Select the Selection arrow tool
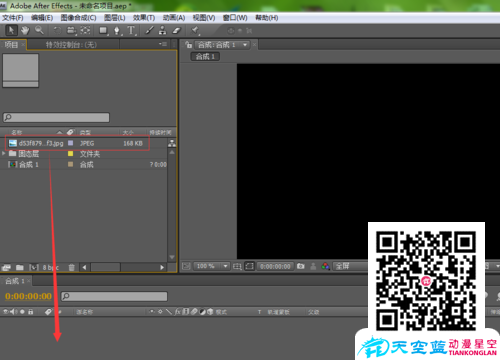 [x=11, y=31]
